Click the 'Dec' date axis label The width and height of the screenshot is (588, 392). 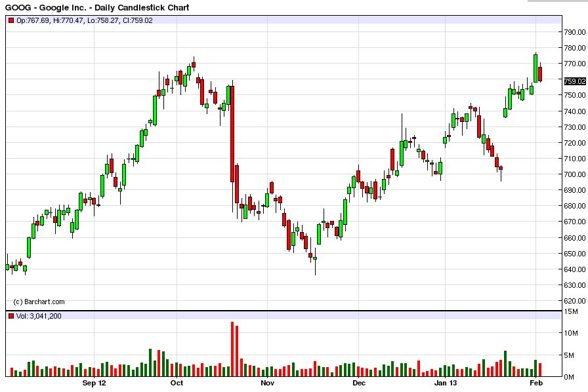pyautogui.click(x=359, y=383)
